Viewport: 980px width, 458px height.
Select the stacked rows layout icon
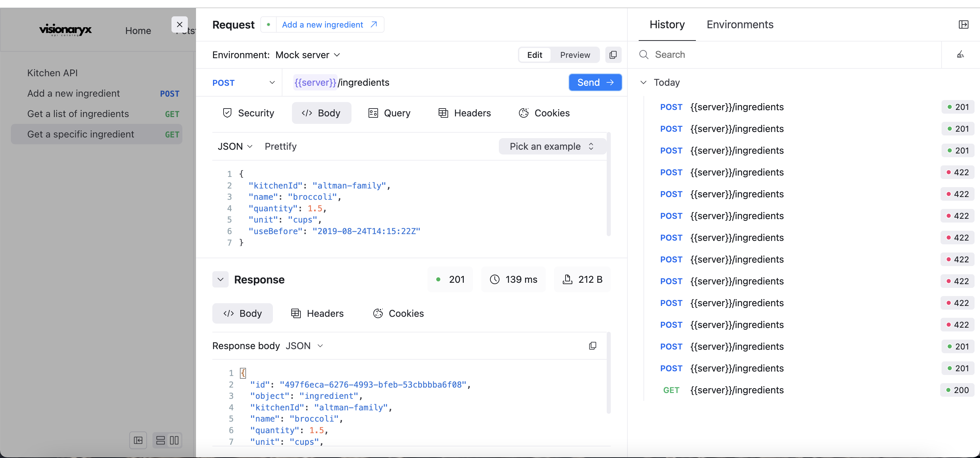pos(161,441)
